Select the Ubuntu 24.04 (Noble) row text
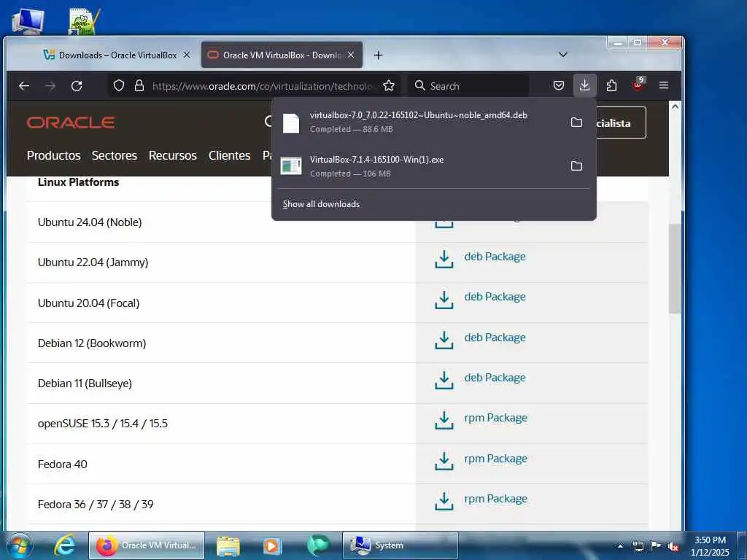The height and width of the screenshot is (560, 747). [x=90, y=222]
